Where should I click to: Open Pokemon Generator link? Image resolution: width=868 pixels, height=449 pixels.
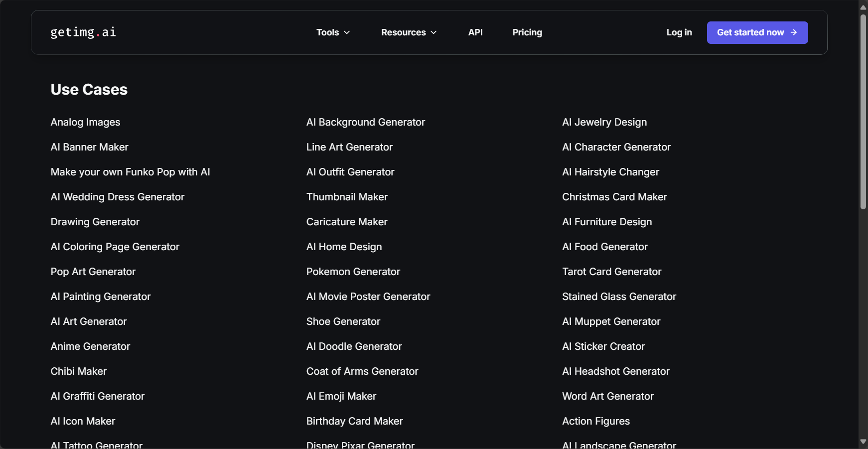click(x=353, y=272)
